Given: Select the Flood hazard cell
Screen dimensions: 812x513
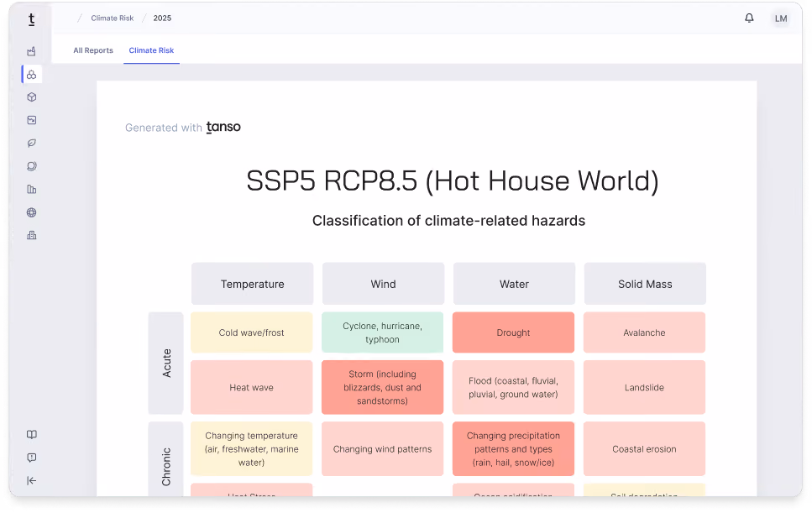Looking at the screenshot, I should (513, 387).
